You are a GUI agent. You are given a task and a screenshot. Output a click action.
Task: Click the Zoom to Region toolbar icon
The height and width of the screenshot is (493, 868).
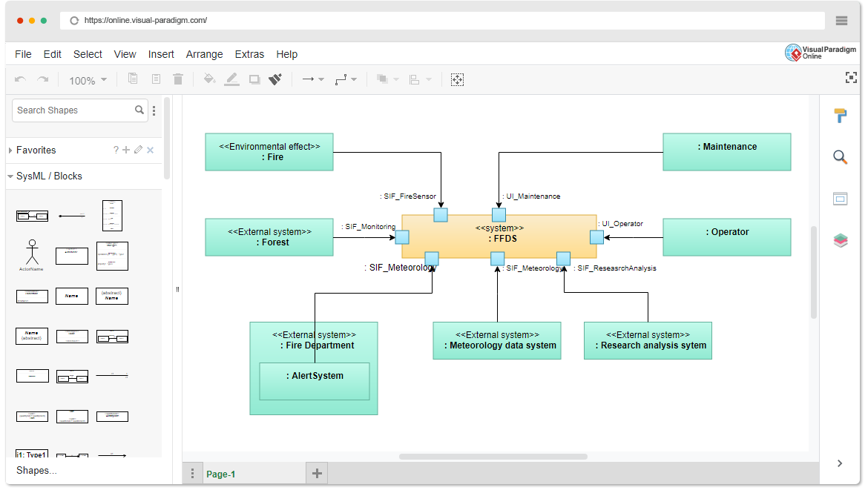click(458, 79)
